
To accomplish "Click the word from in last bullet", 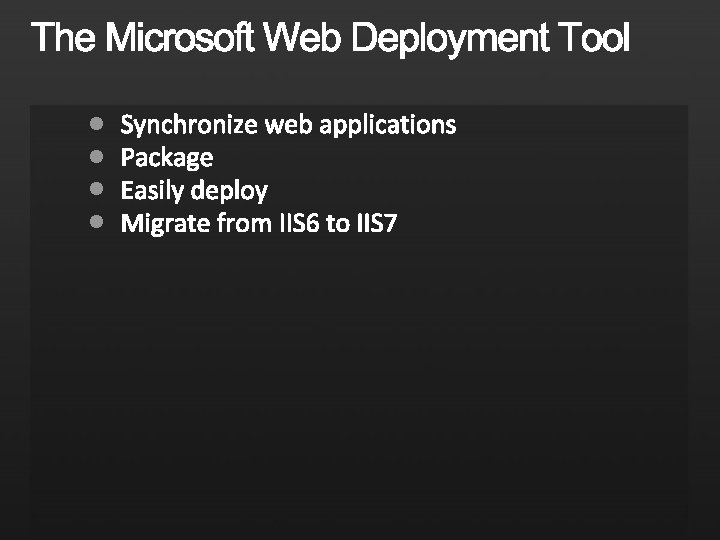I will (243, 223).
